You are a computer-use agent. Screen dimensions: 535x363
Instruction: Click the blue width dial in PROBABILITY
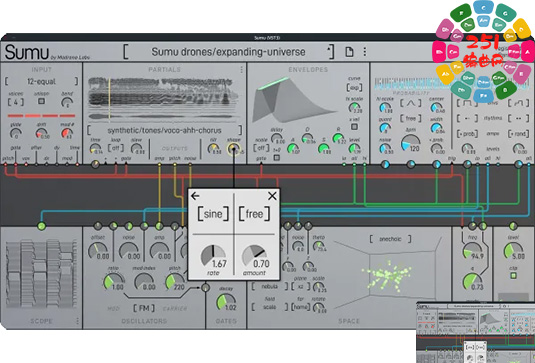436,128
